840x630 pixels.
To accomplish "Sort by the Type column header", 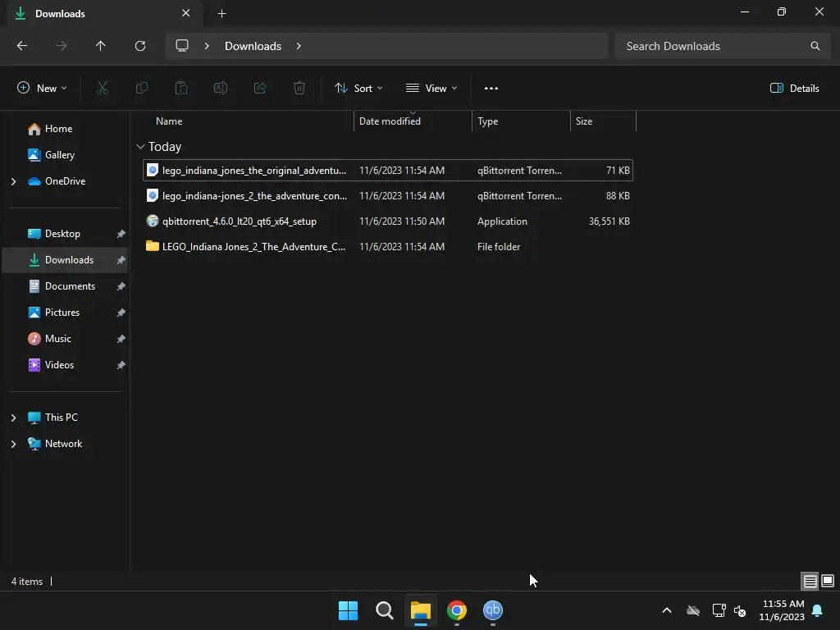I will point(487,121).
